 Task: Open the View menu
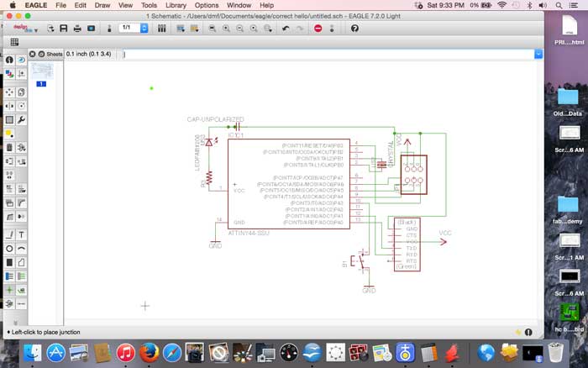(125, 5)
